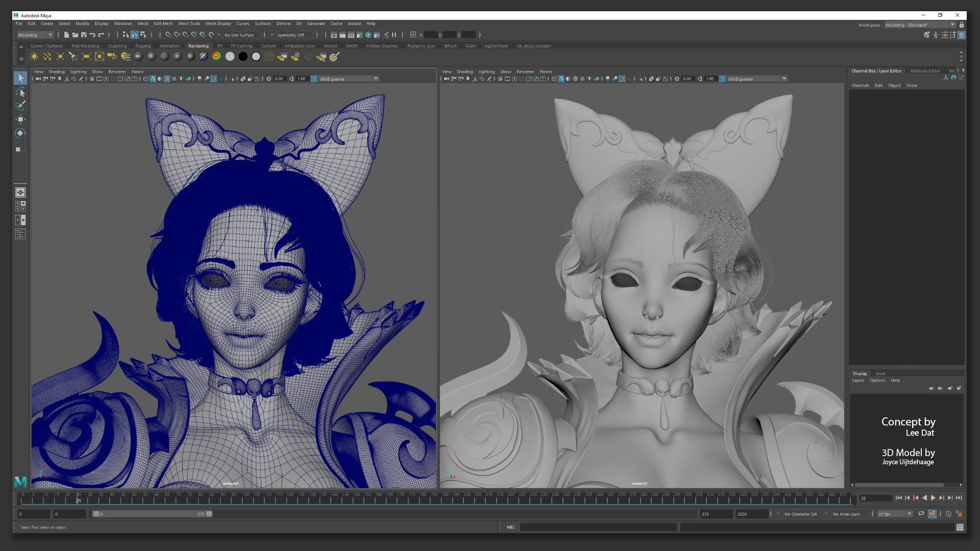Open the Modeling menu set dropdown
The height and width of the screenshot is (551, 980).
[36, 35]
